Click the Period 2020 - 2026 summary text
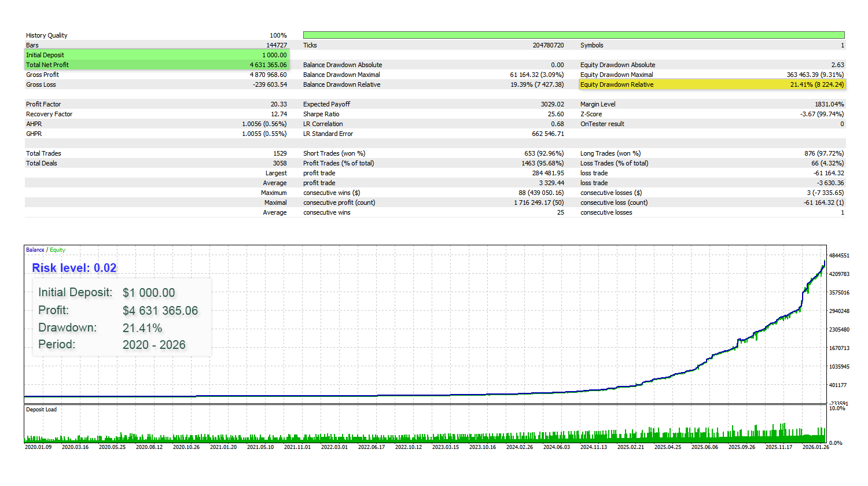This screenshot has width=868, height=486. (153, 345)
